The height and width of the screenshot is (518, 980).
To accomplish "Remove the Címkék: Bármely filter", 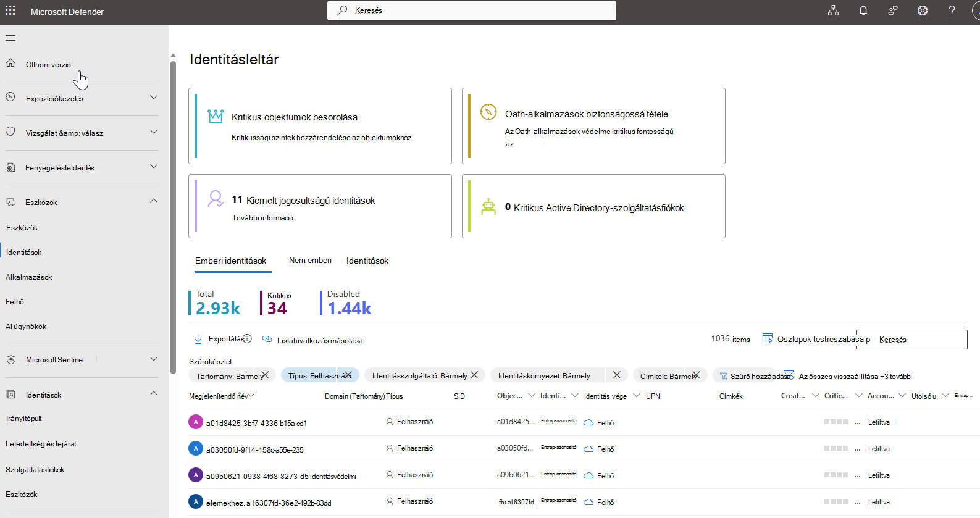I will pyautogui.click(x=696, y=375).
